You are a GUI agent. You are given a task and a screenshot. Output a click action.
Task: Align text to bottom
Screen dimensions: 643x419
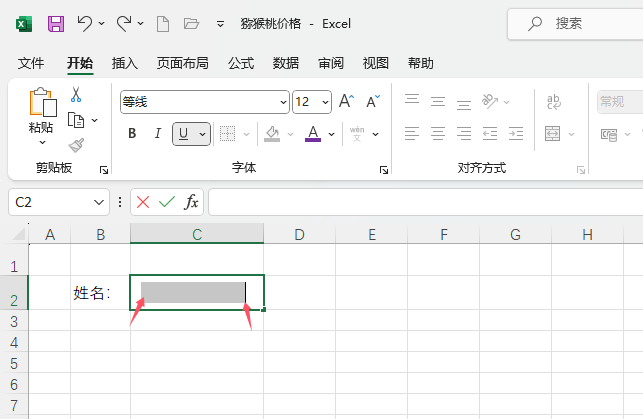click(464, 104)
